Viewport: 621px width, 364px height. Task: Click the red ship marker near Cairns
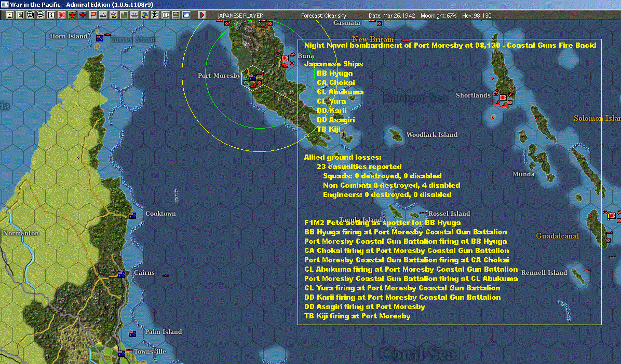point(165,276)
